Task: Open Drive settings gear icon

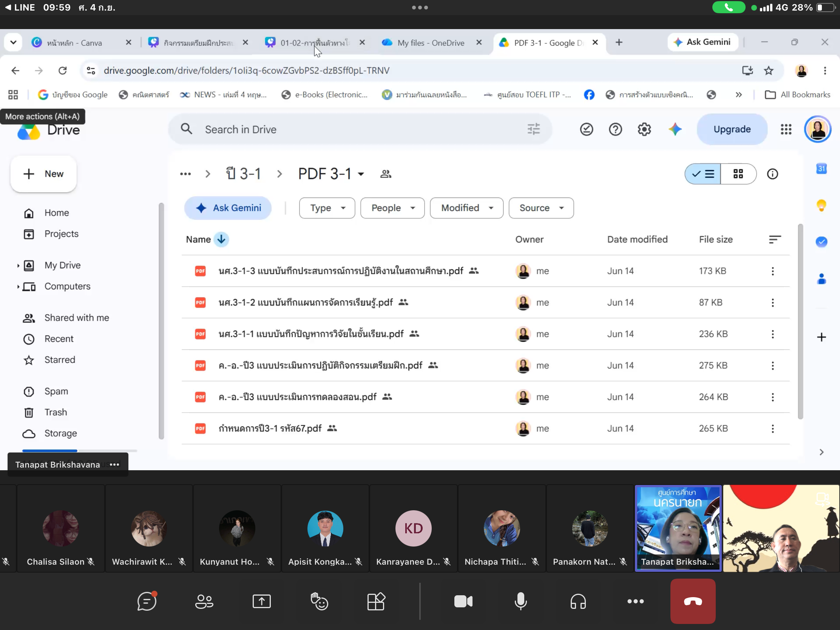Action: (644, 130)
